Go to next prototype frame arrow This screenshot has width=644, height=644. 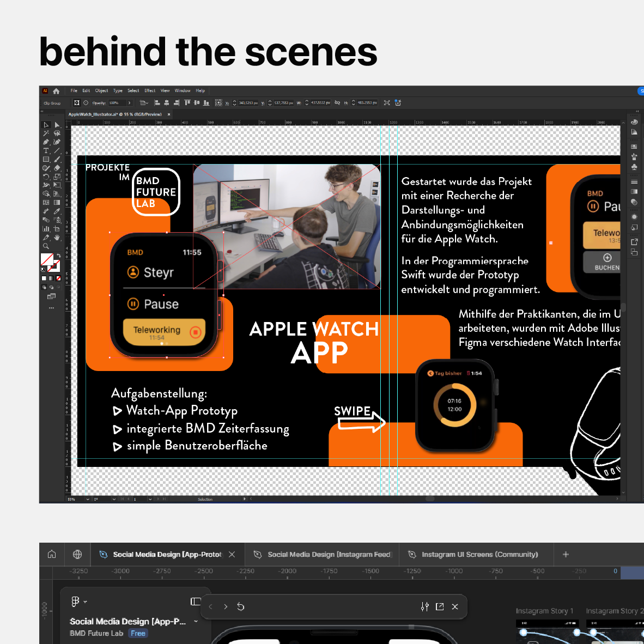(226, 606)
